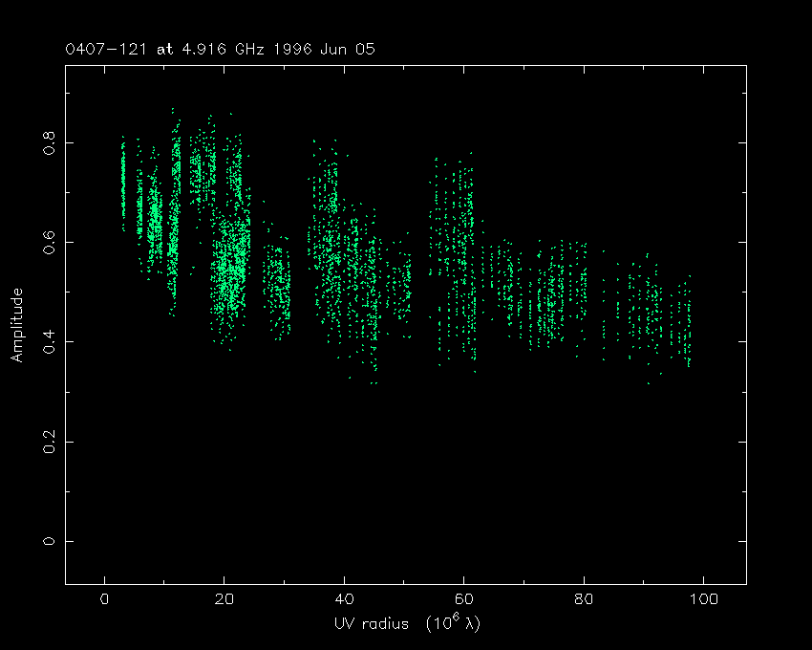
Task: Select the "Amplitude" y-axis label
Action: [16, 324]
